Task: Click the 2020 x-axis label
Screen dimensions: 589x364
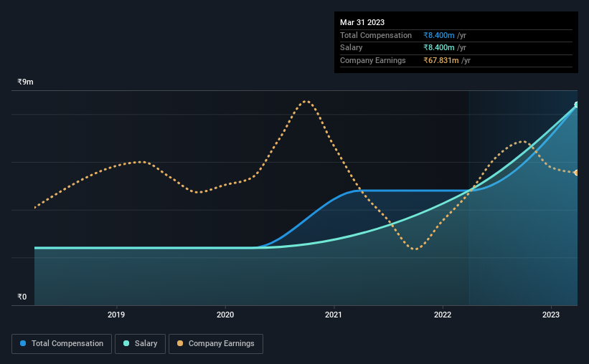Action: tap(225, 315)
